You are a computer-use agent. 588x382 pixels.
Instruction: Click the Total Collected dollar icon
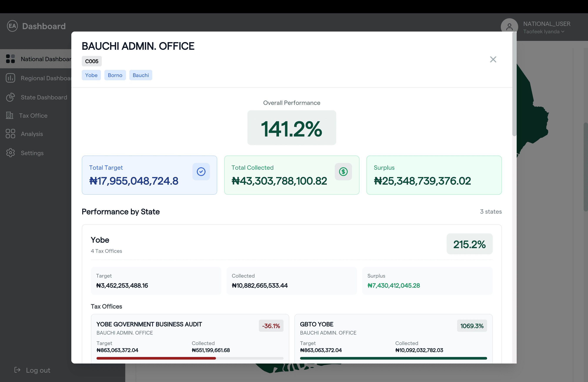coord(343,171)
